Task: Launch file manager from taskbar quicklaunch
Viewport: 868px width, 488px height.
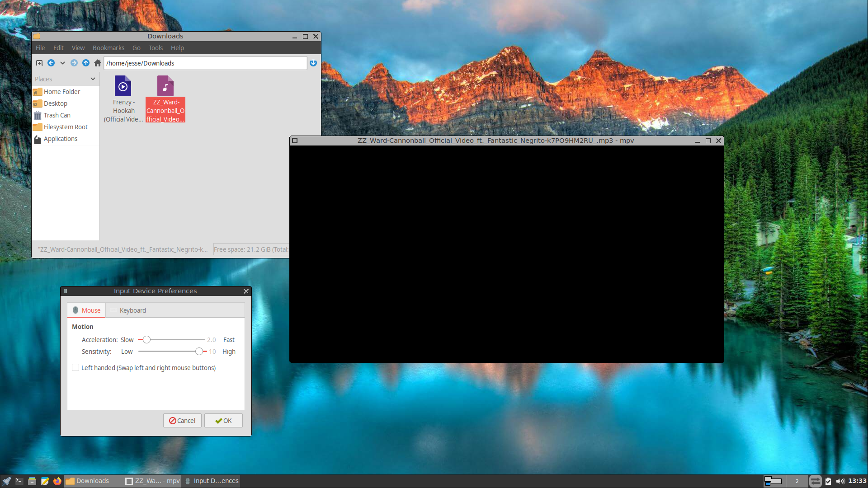Action: pyautogui.click(x=32, y=481)
